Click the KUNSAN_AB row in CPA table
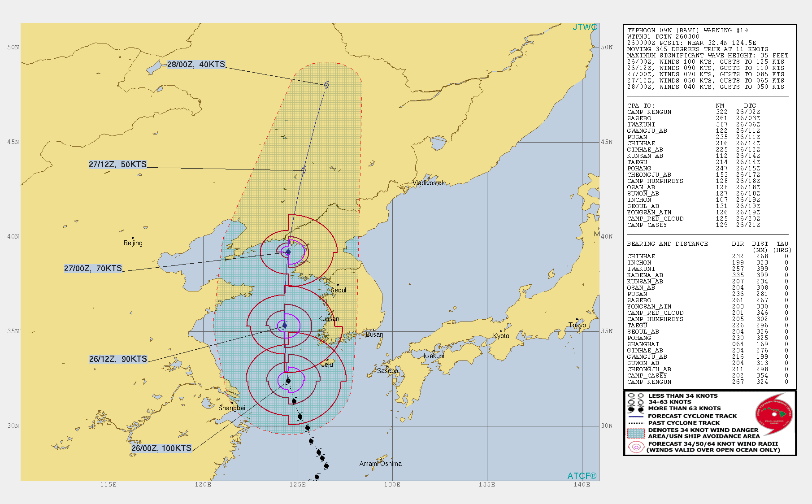Viewport: 812px width, 504px height. 693,156
